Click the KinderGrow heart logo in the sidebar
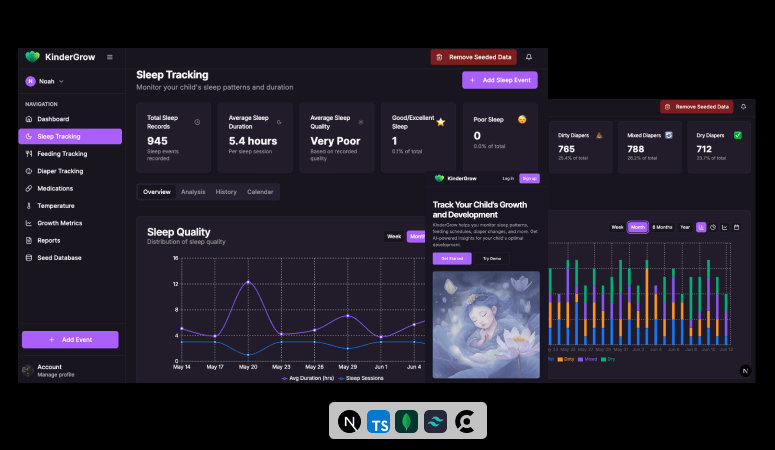The height and width of the screenshot is (450, 775). coord(32,57)
